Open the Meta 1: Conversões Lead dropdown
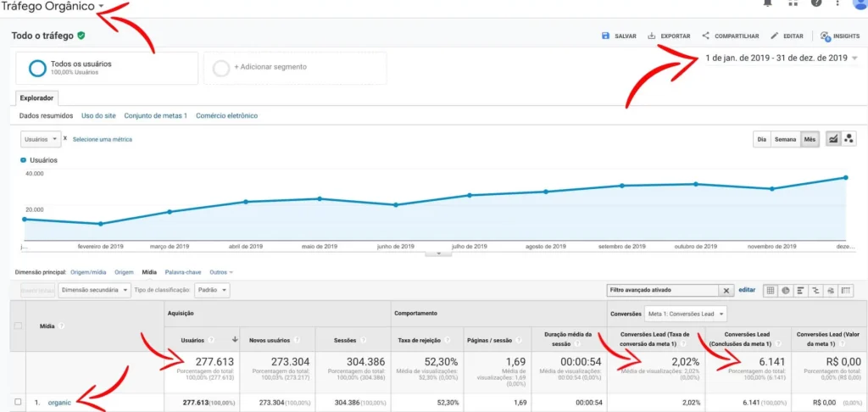The image size is (868, 412). [x=685, y=314]
